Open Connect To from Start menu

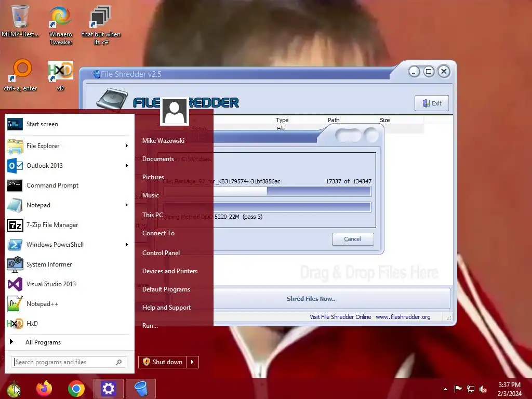(158, 233)
